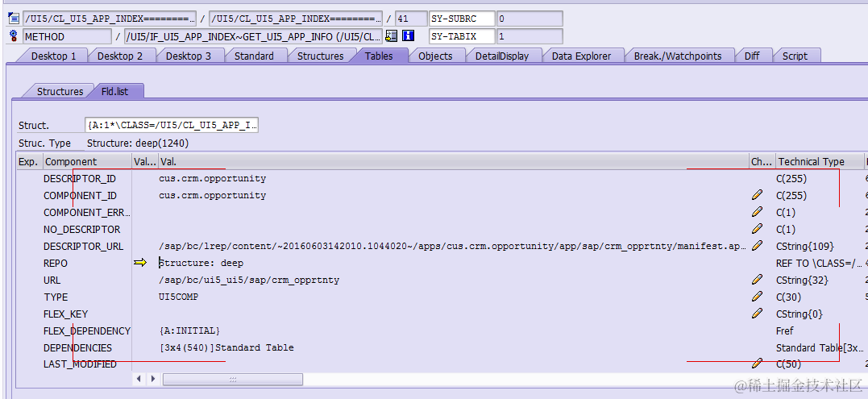The height and width of the screenshot is (399, 868).
Task: Click the navigate-to-source icon after method name
Action: point(392,36)
